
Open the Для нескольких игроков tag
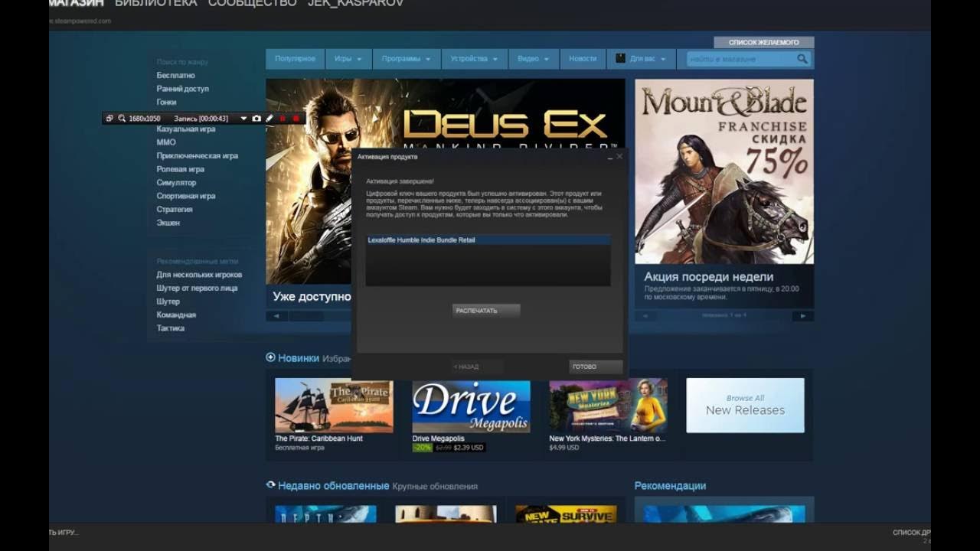point(199,275)
